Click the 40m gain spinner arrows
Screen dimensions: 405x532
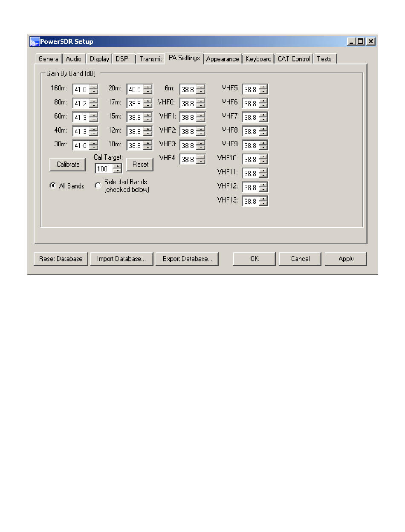click(x=94, y=131)
